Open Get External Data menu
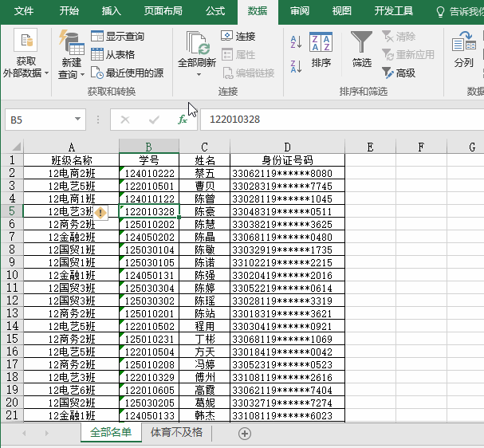 pyautogui.click(x=26, y=53)
